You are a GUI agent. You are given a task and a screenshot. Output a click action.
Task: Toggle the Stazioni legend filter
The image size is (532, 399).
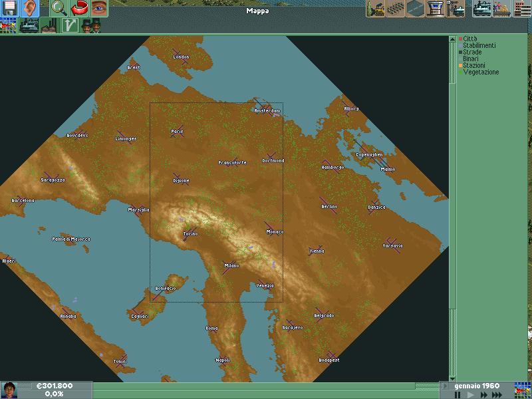(x=472, y=65)
